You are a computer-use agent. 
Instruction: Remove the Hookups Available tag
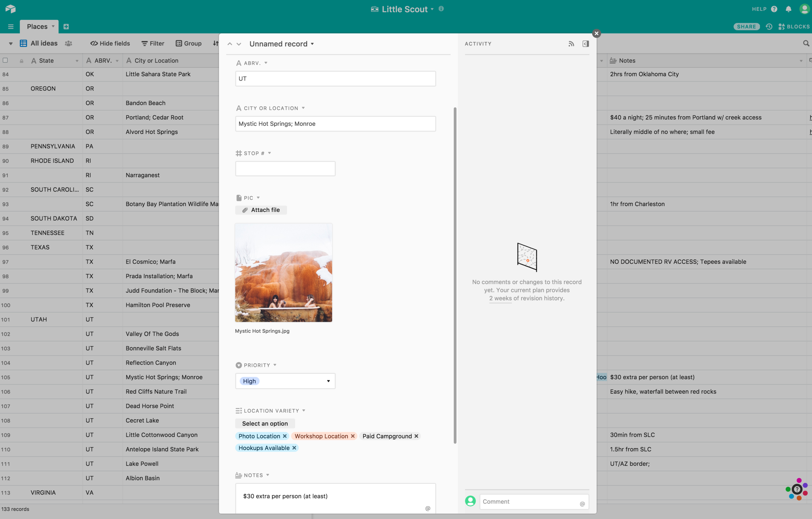[294, 448]
